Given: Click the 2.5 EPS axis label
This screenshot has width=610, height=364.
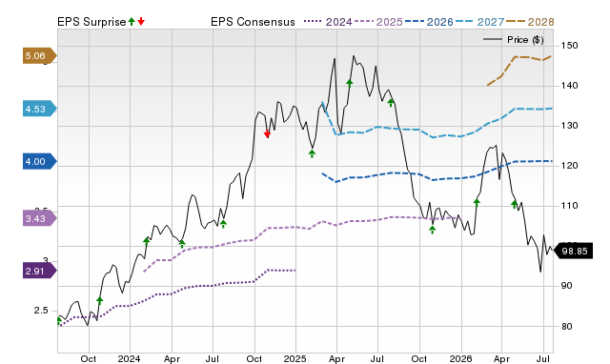Looking at the screenshot, I should pos(41,311).
